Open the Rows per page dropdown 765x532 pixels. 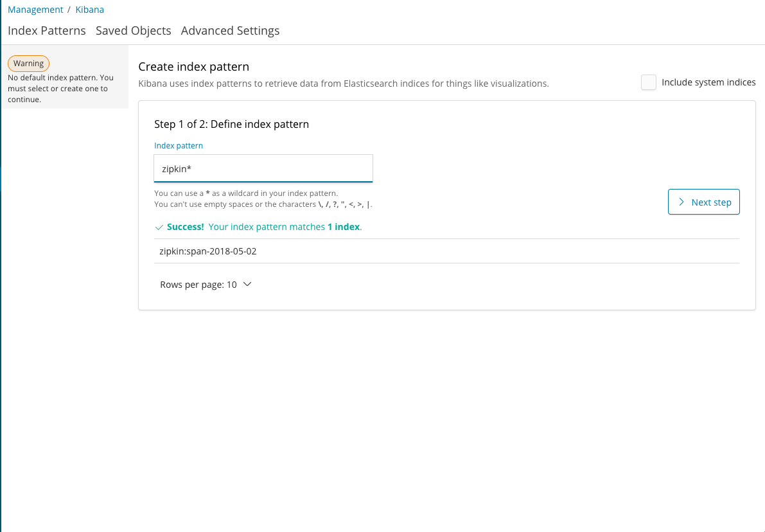[x=206, y=285]
